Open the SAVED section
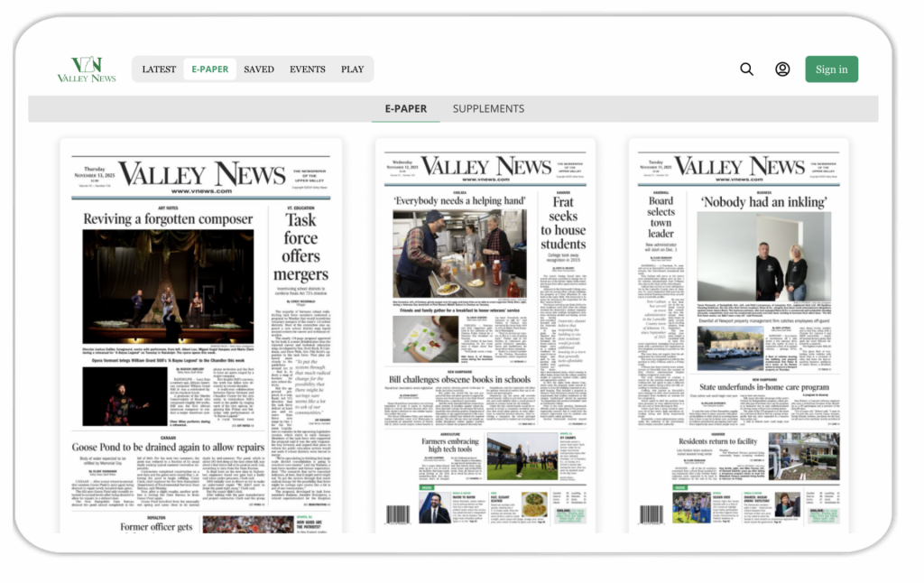The height and width of the screenshot is (583, 924). point(259,69)
